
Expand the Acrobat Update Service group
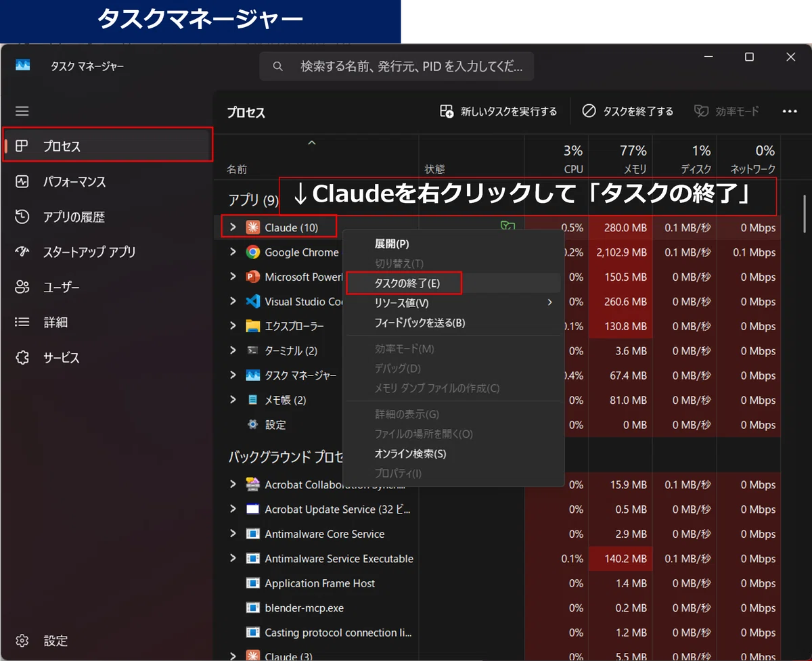point(233,509)
